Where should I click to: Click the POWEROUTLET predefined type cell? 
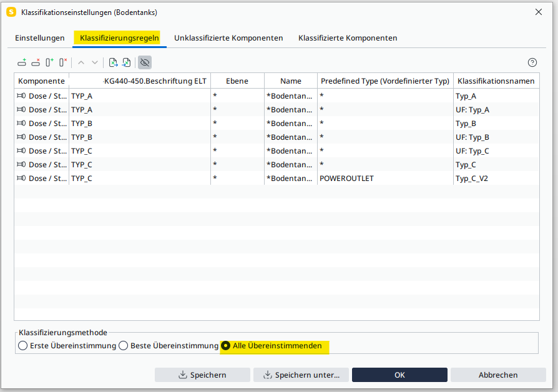[385, 179]
